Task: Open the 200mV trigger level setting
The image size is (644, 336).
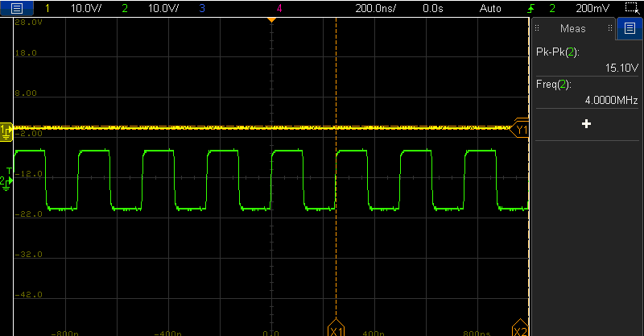Action: (x=592, y=8)
